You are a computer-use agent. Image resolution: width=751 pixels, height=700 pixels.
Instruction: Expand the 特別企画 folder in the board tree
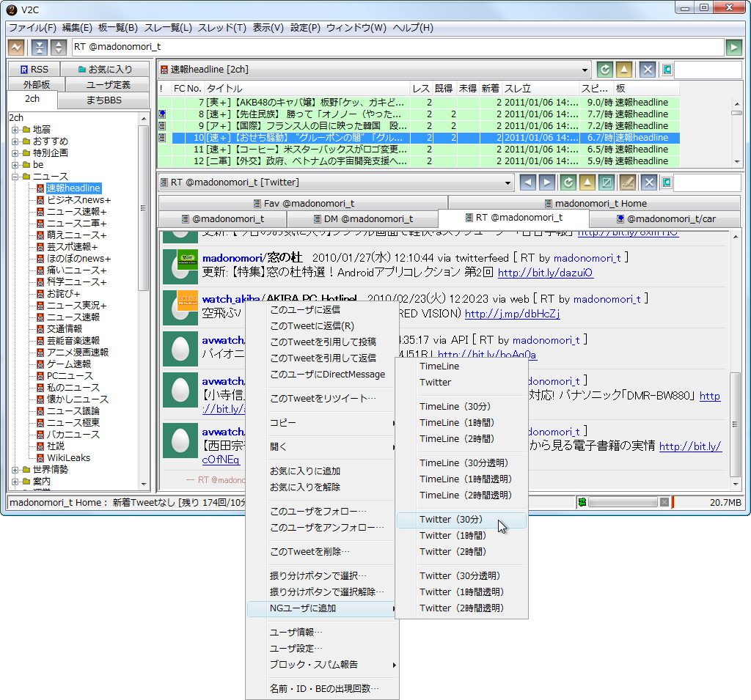point(15,153)
